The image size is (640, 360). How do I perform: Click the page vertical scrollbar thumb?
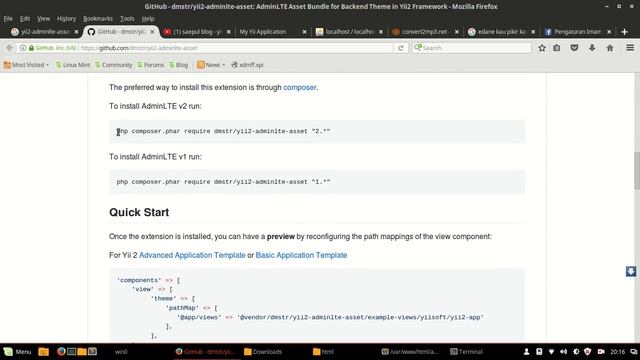click(x=636, y=171)
